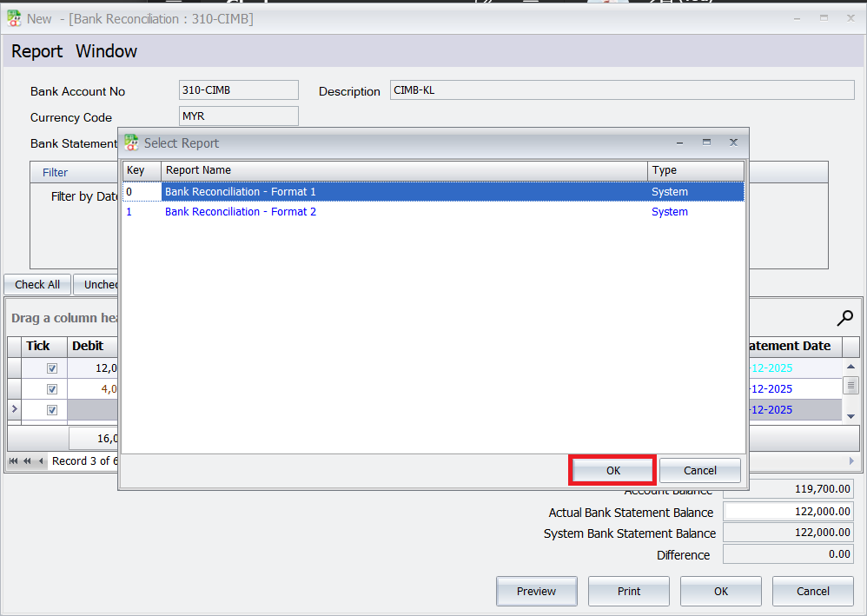The width and height of the screenshot is (867, 616).
Task: Click the app icon in main title bar
Action: pos(14,18)
